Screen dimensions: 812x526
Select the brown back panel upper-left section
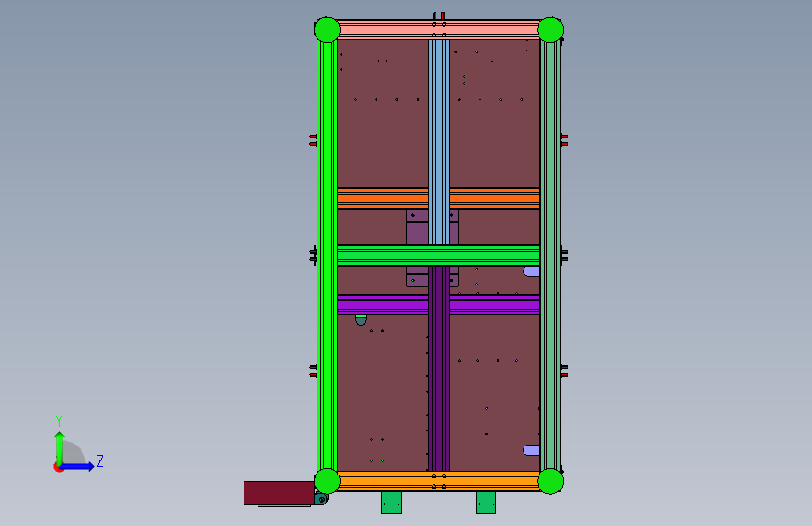(383, 114)
